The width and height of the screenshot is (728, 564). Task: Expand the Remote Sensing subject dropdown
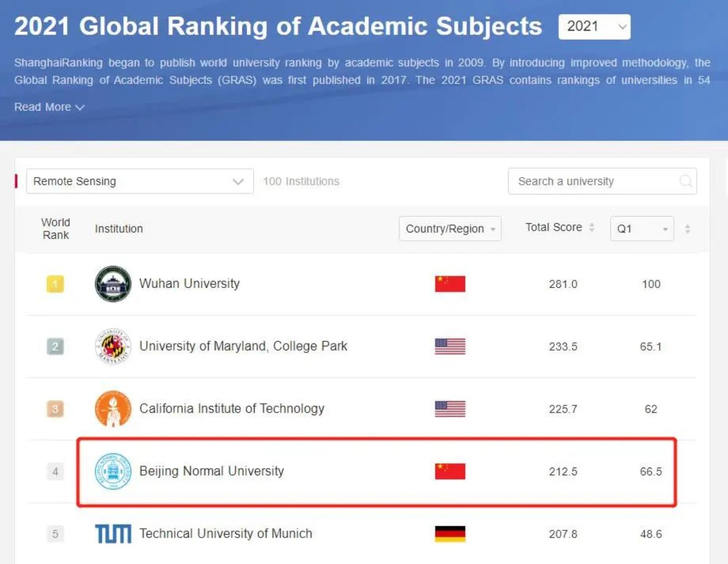coord(139,181)
